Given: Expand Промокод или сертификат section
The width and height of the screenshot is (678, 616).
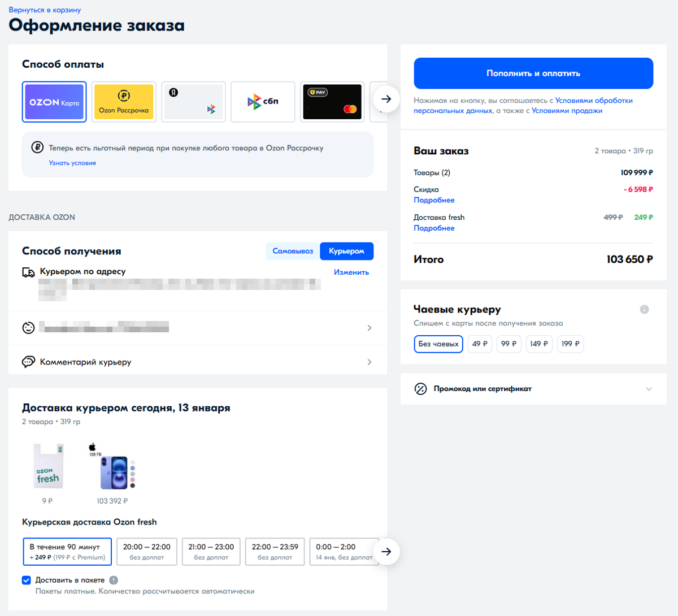Looking at the screenshot, I should pyautogui.click(x=649, y=389).
